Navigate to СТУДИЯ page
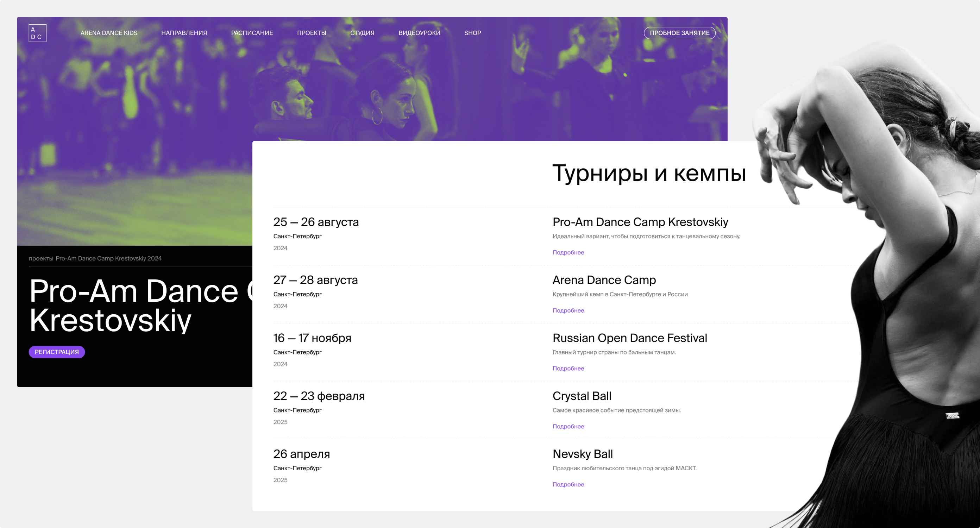 [362, 33]
